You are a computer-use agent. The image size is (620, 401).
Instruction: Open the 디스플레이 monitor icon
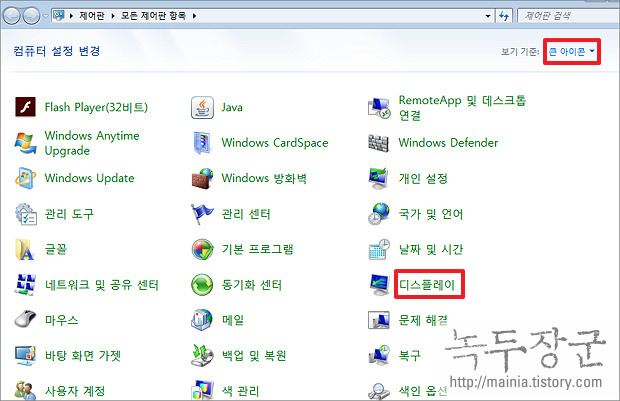point(379,285)
